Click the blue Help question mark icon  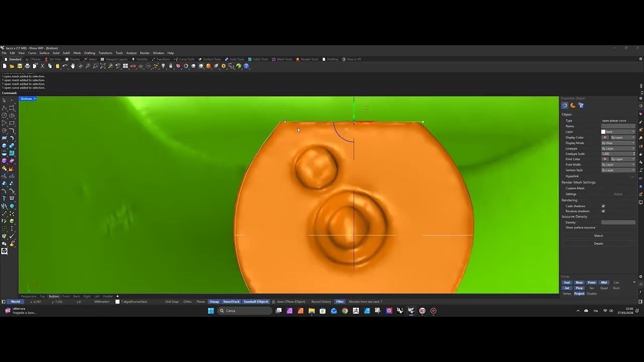pos(246,66)
